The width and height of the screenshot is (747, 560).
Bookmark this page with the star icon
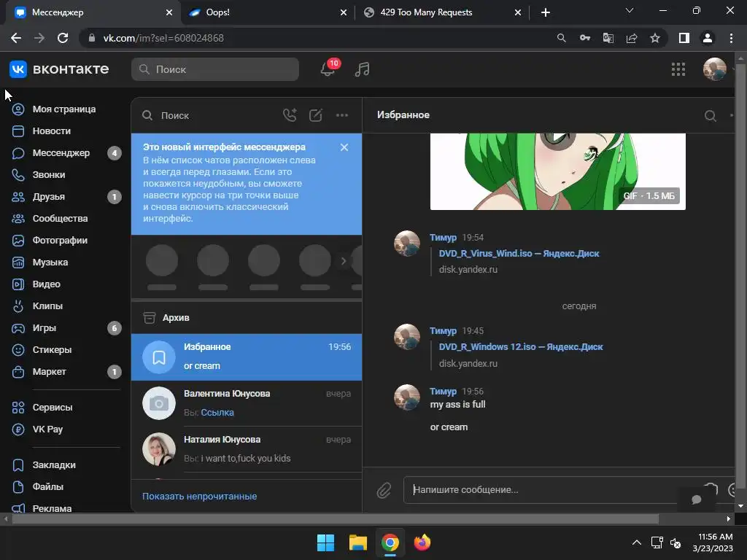coord(655,38)
